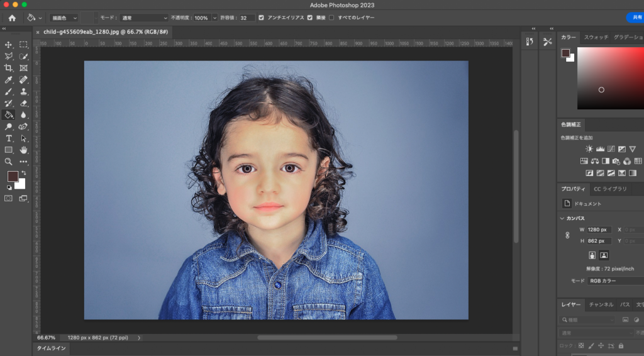Select the Clone Stamp tool

(x=23, y=92)
